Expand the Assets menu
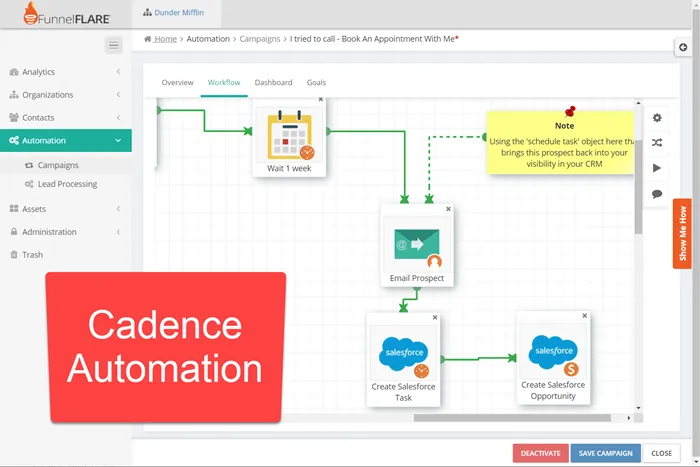Viewport: 700px width, 467px height. (66, 208)
